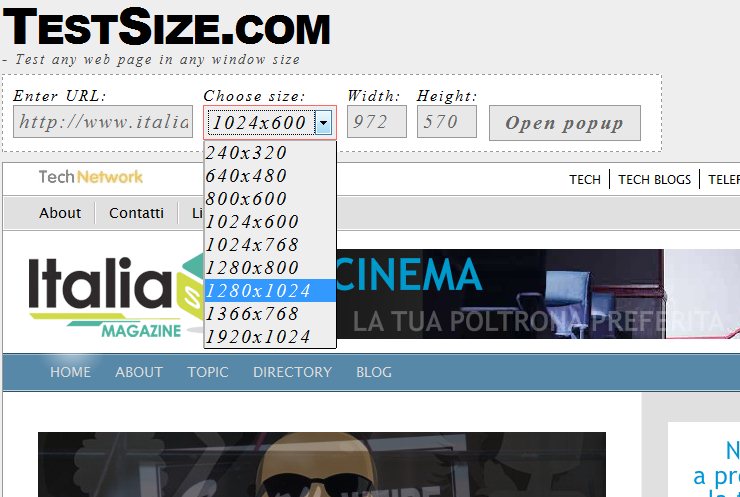Click the Italia Magazine logo
This screenshot has width=740, height=497.
click(x=116, y=296)
